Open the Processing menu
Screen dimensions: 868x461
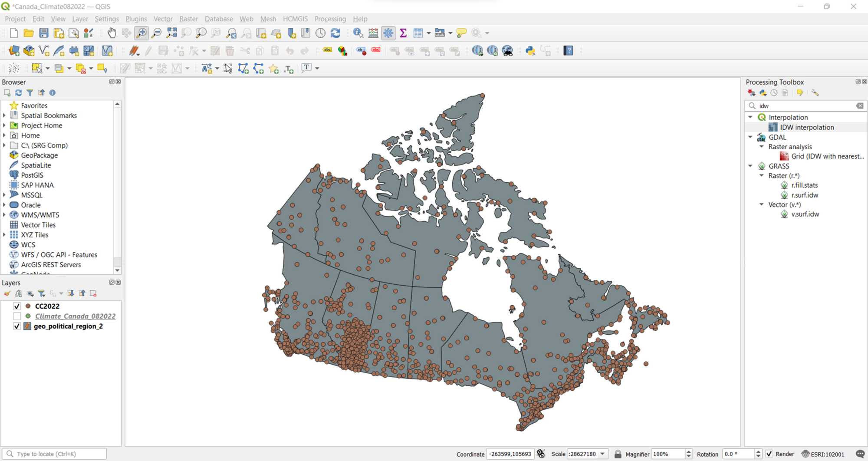point(330,19)
